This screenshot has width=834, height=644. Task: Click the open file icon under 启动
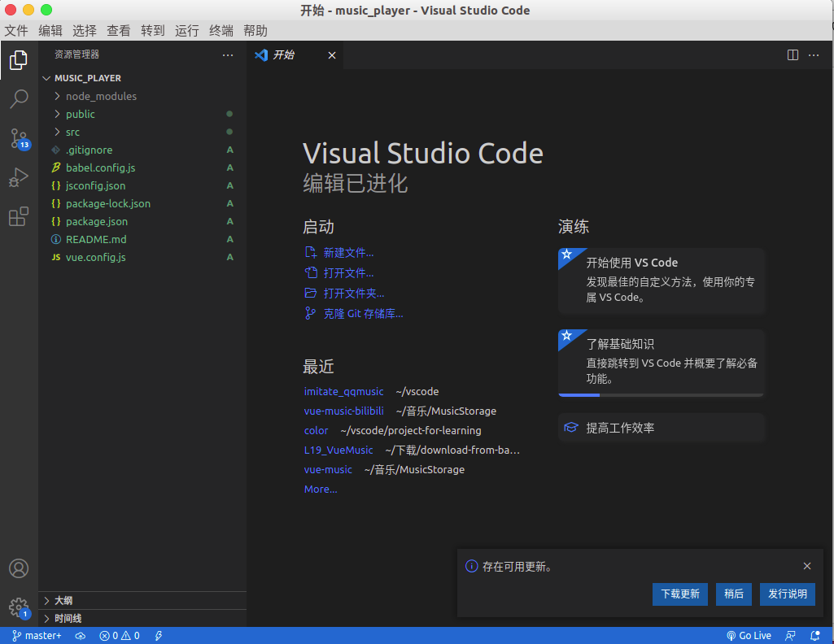[311, 272]
